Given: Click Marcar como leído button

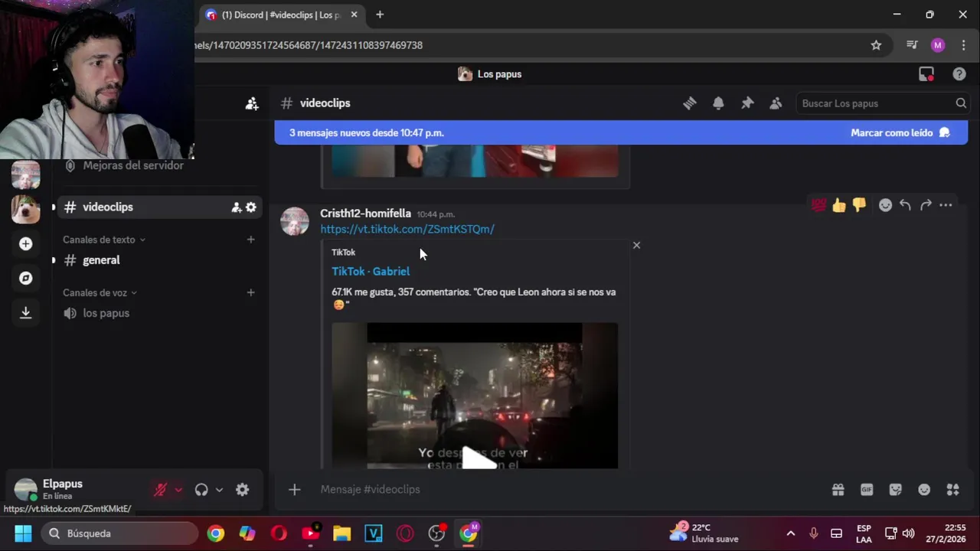Looking at the screenshot, I should (900, 132).
